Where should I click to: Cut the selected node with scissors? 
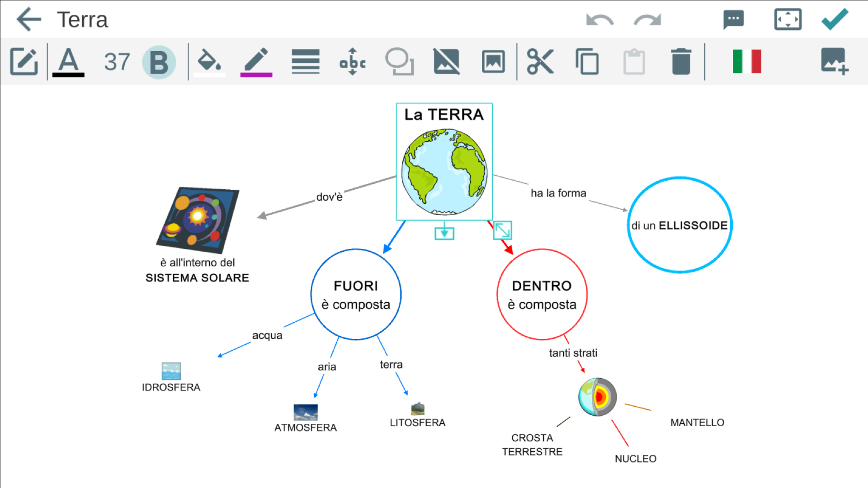click(x=540, y=61)
